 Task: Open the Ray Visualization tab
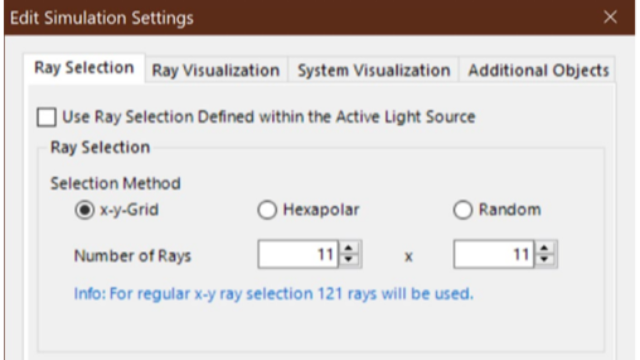click(216, 71)
